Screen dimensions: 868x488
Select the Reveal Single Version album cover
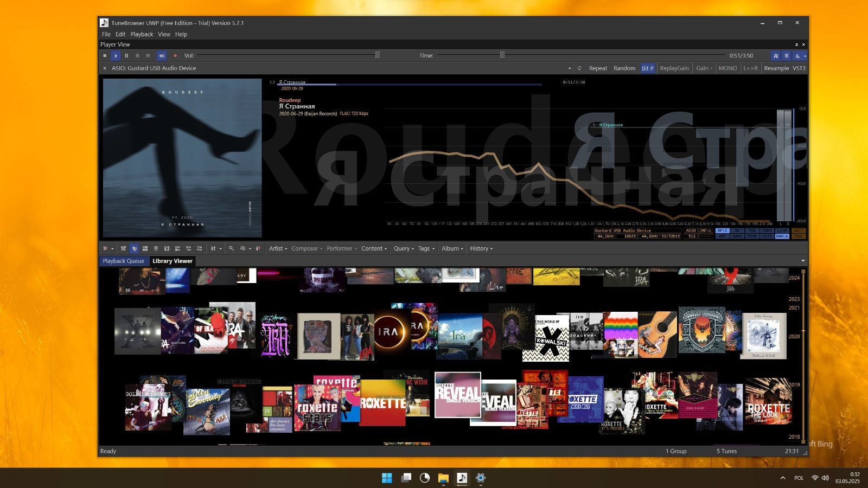tap(457, 394)
